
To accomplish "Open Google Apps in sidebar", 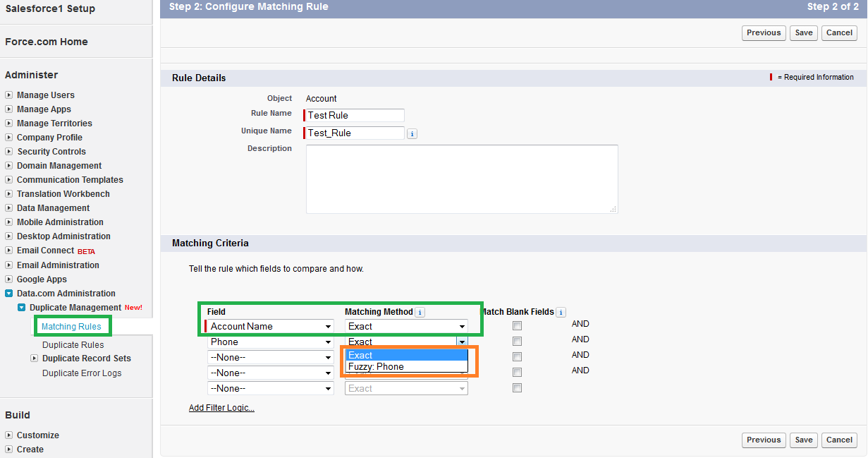I will [42, 279].
